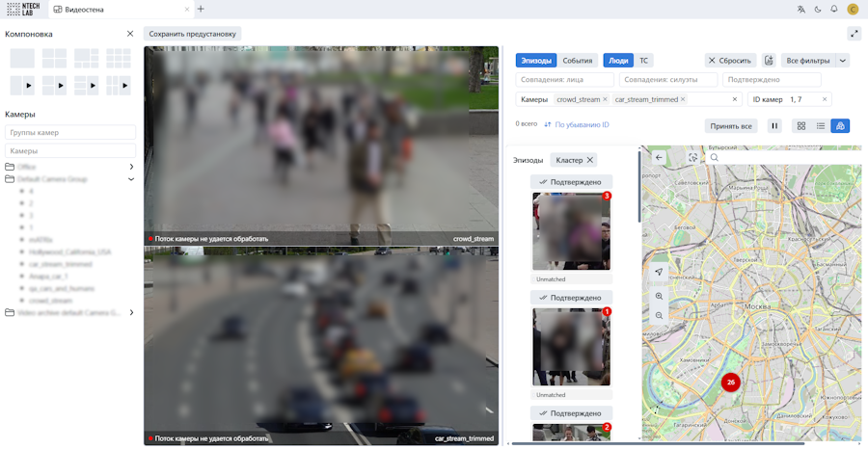The image size is (868, 449).
Task: Collapse the Default Camera Group folder
Action: click(x=131, y=179)
